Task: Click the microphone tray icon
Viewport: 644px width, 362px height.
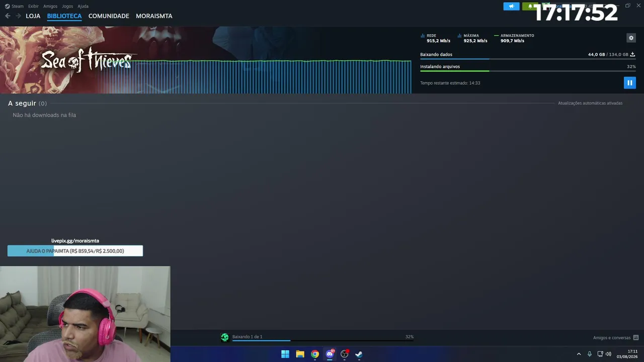Action: pyautogui.click(x=590, y=354)
